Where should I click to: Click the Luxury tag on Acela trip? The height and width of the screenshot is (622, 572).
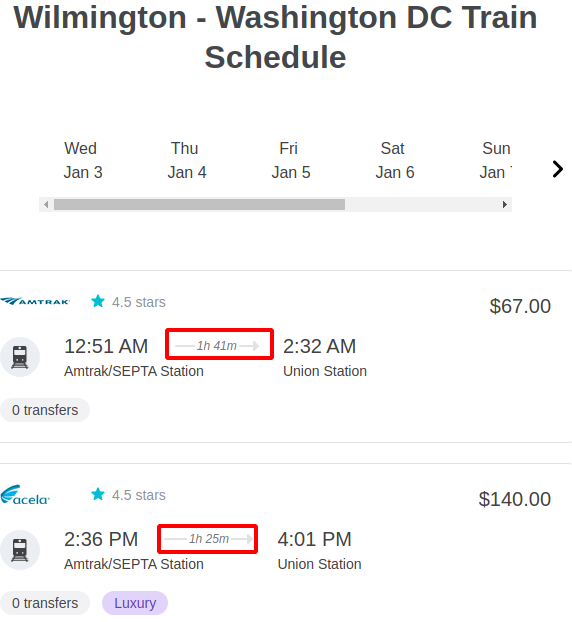(x=135, y=603)
